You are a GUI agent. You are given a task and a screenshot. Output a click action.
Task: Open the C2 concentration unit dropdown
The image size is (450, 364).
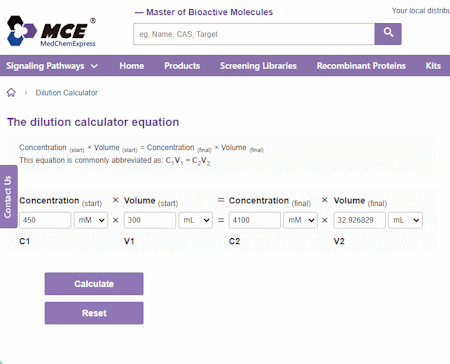[x=300, y=220]
